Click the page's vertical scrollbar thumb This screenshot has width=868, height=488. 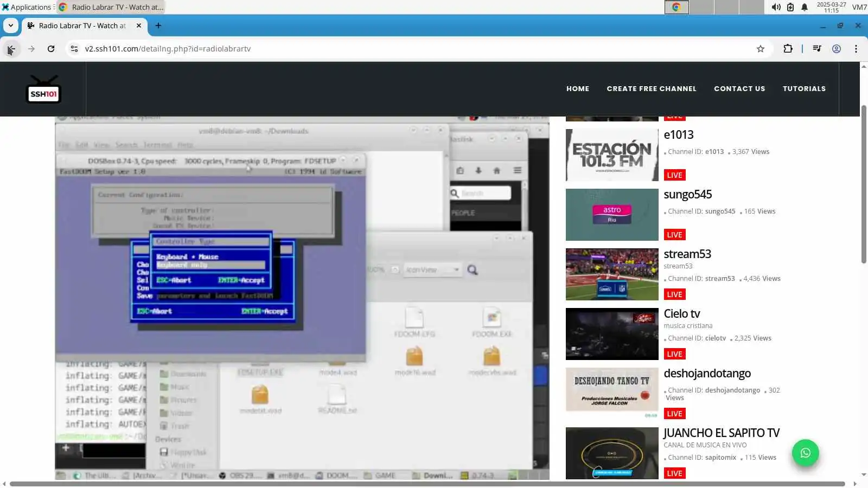864,184
